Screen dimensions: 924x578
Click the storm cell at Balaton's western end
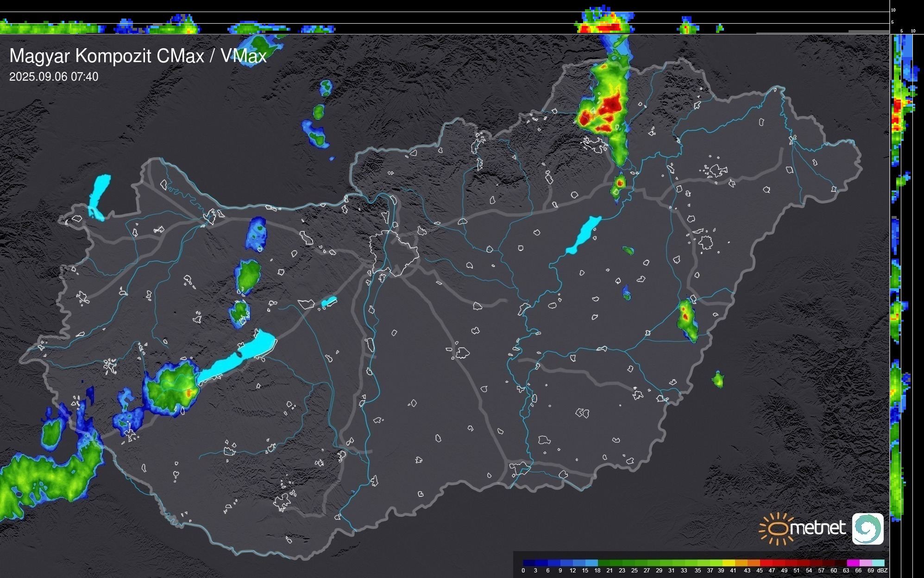coord(172,387)
